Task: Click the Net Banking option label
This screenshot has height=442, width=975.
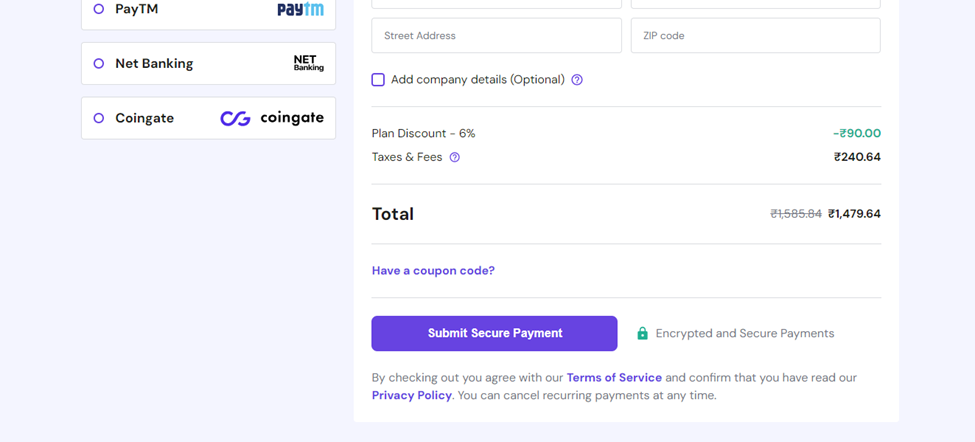Action: tap(154, 63)
